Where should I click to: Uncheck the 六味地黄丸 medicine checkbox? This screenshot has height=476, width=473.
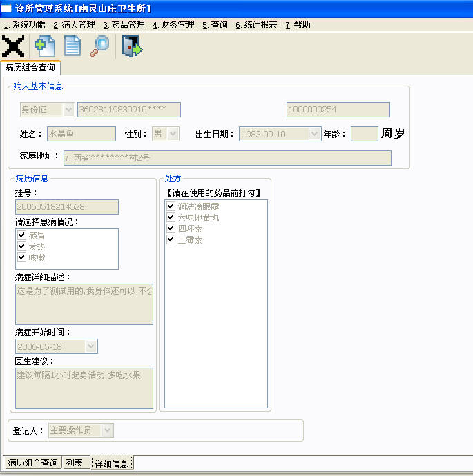(171, 217)
